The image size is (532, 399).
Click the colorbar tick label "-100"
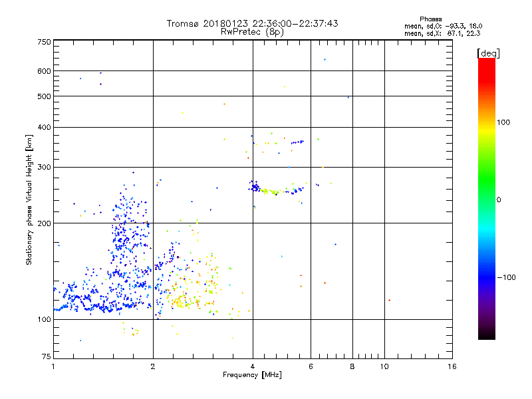pyautogui.click(x=506, y=277)
